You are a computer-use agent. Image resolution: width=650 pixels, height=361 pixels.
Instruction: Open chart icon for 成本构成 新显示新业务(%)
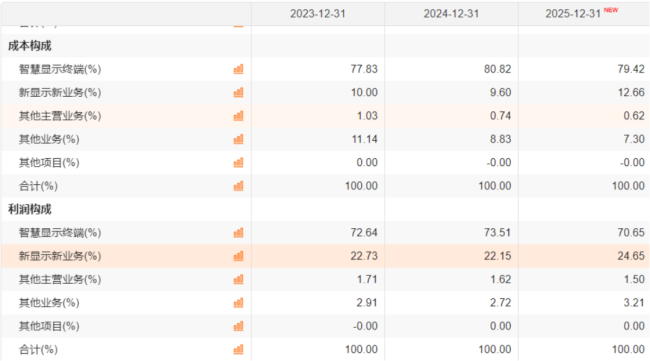pyautogui.click(x=238, y=92)
